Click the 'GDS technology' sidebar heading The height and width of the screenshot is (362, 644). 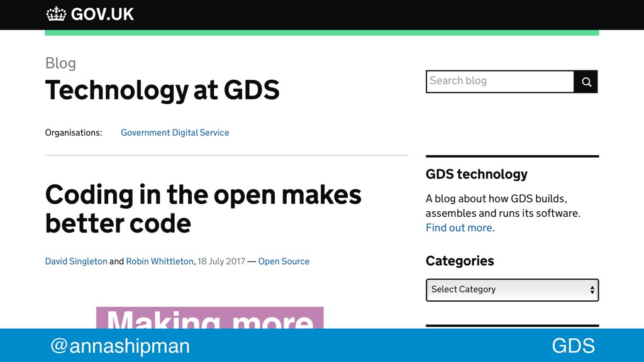pos(477,174)
